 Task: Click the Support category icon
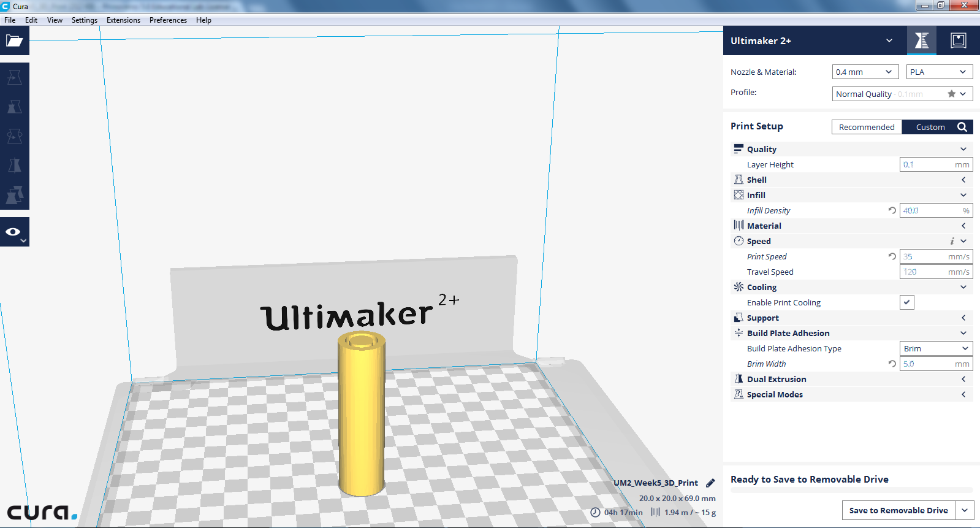(739, 318)
